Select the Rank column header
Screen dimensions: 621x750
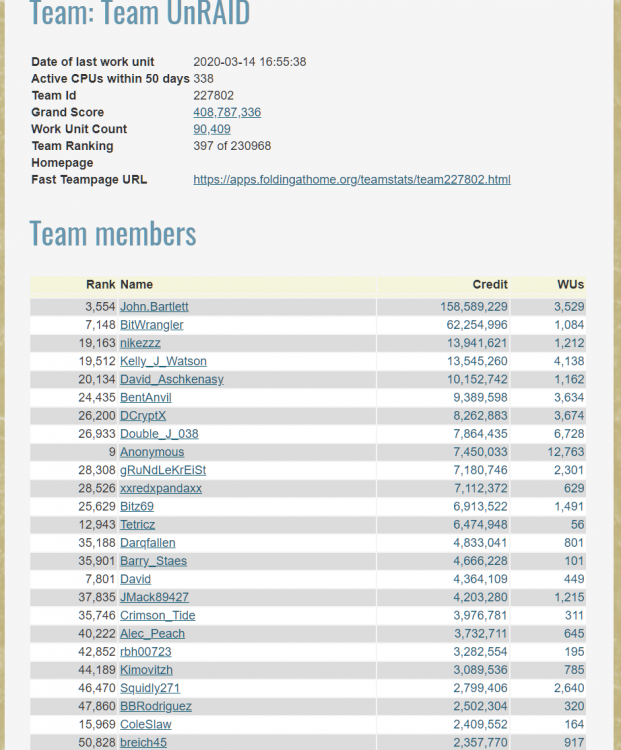pos(100,285)
